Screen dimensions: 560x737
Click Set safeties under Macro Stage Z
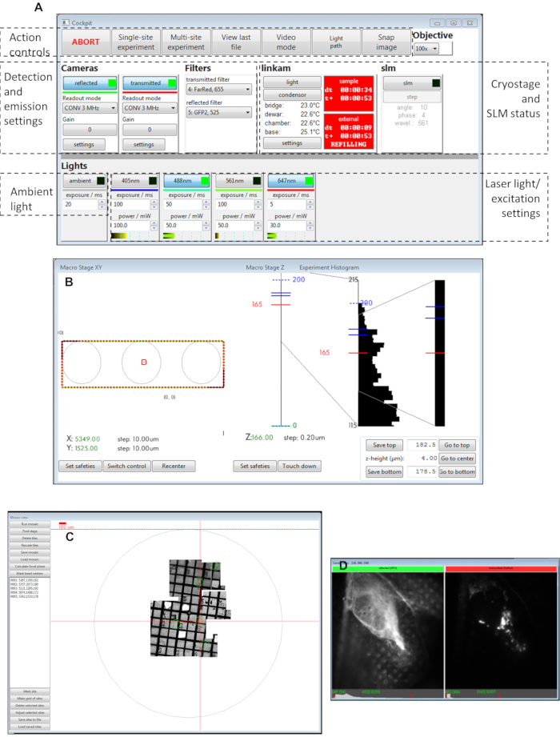coord(255,467)
